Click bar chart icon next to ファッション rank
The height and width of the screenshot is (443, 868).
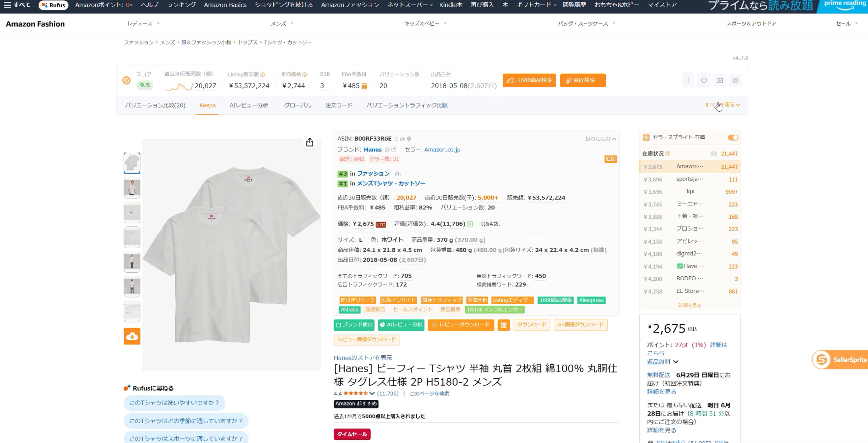point(398,173)
